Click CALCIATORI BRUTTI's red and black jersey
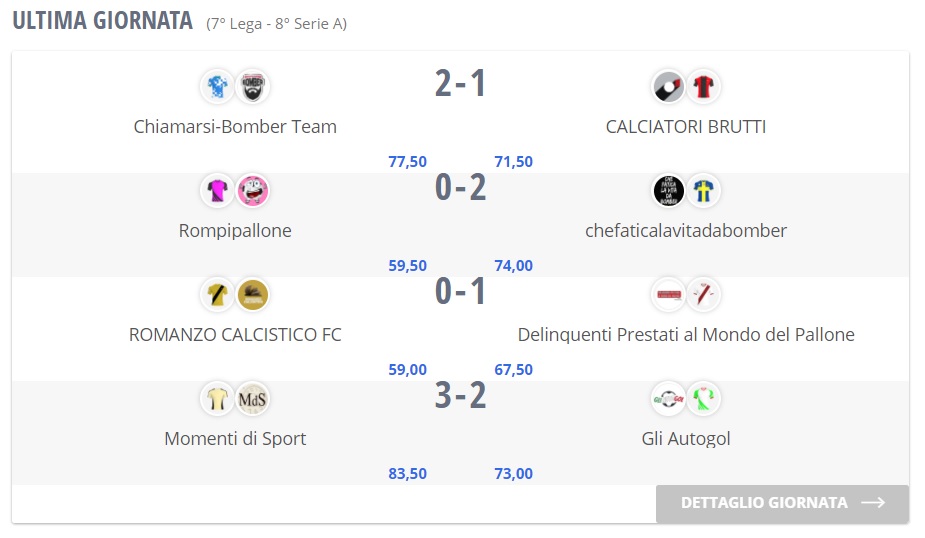The height and width of the screenshot is (538, 925). 704,87
